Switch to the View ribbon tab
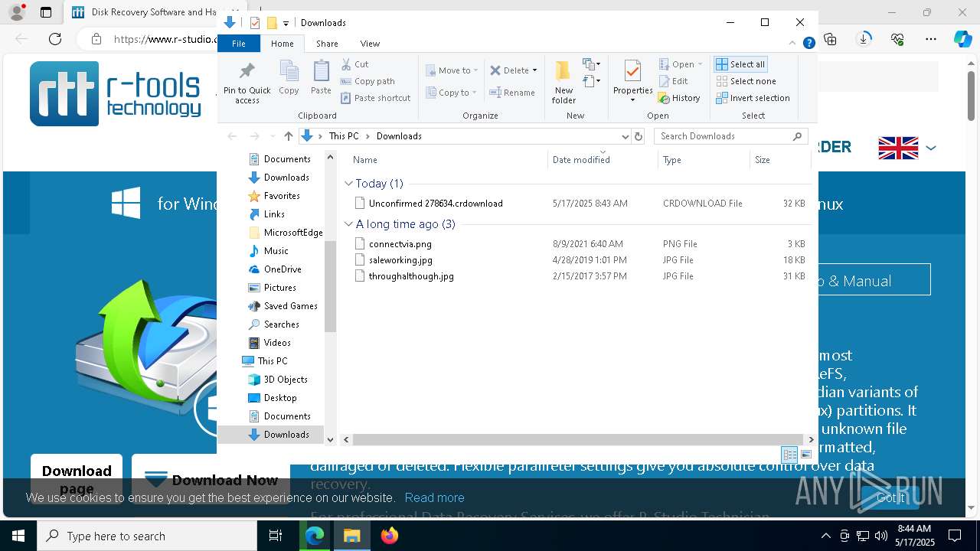The image size is (980, 551). click(370, 44)
